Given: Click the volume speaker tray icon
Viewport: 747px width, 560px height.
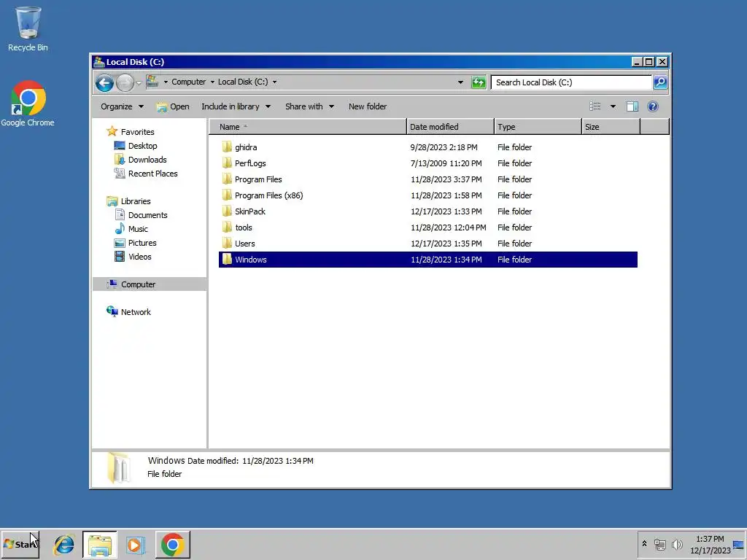Looking at the screenshot, I should coord(677,544).
